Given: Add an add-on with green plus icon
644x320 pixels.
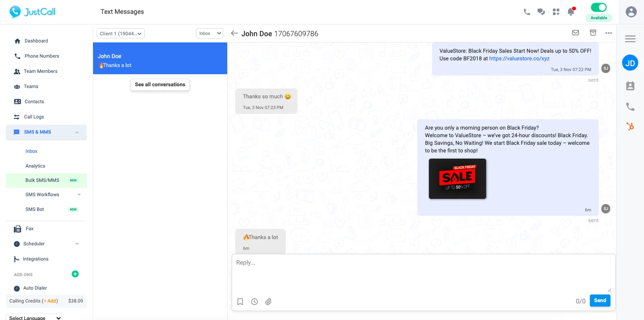Looking at the screenshot, I should click(x=75, y=274).
